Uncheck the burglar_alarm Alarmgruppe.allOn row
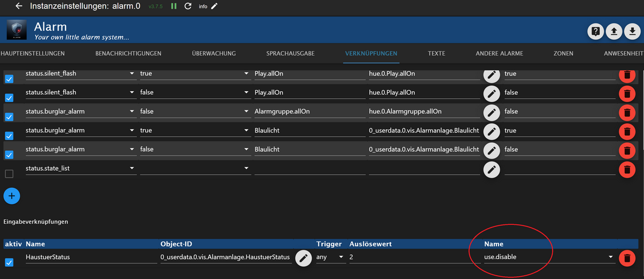 coord(9,116)
